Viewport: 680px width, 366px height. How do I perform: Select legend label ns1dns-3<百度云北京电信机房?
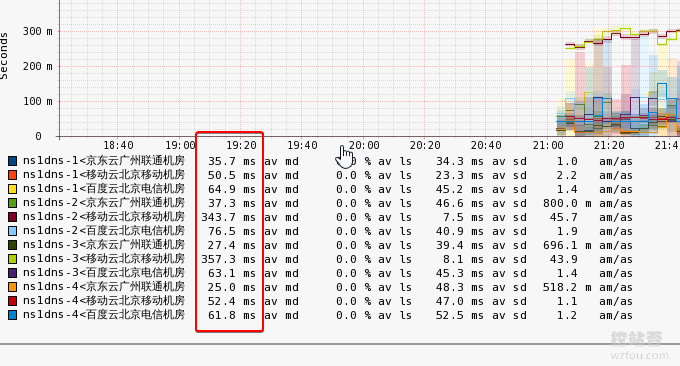pyautogui.click(x=104, y=273)
